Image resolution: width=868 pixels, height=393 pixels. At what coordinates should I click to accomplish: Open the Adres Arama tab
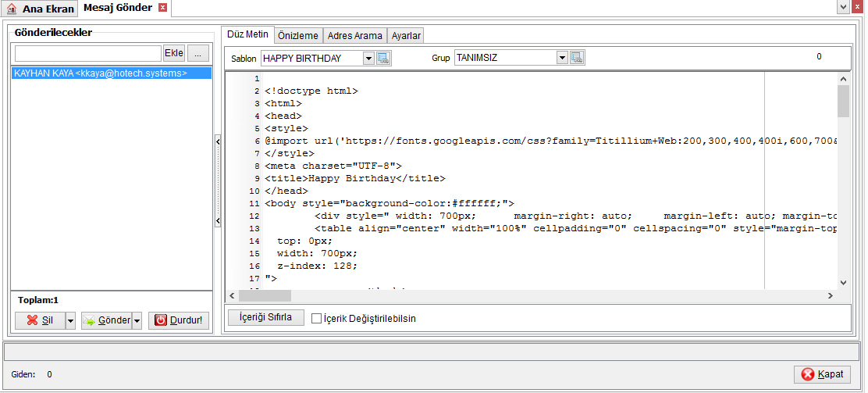pyautogui.click(x=355, y=35)
